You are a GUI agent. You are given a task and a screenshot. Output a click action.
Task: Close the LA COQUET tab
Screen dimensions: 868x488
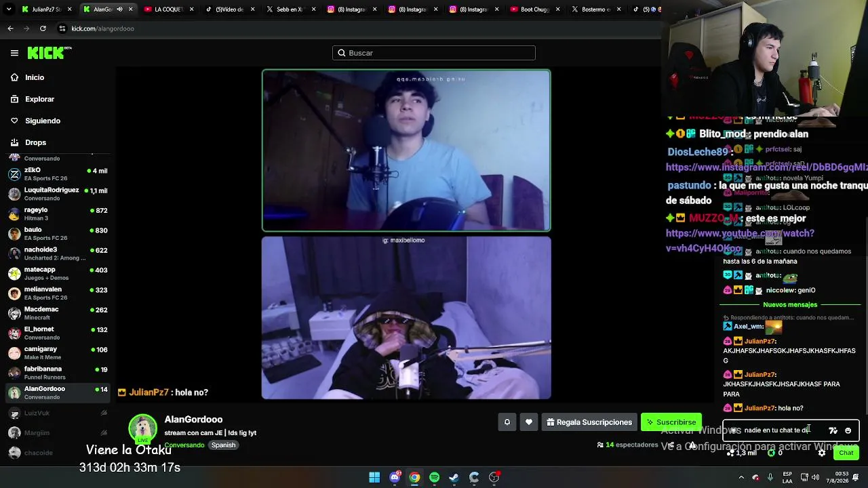click(191, 9)
